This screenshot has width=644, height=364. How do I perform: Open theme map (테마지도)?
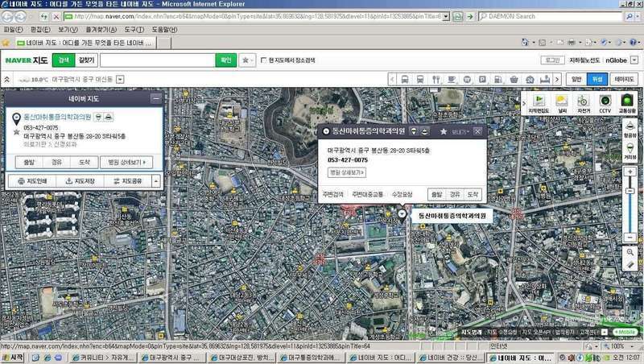click(x=625, y=79)
